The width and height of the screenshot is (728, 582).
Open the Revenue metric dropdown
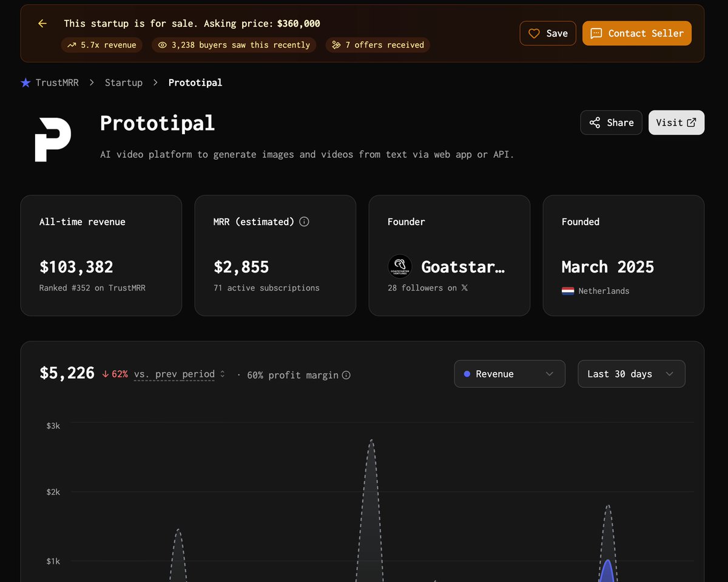tap(510, 374)
